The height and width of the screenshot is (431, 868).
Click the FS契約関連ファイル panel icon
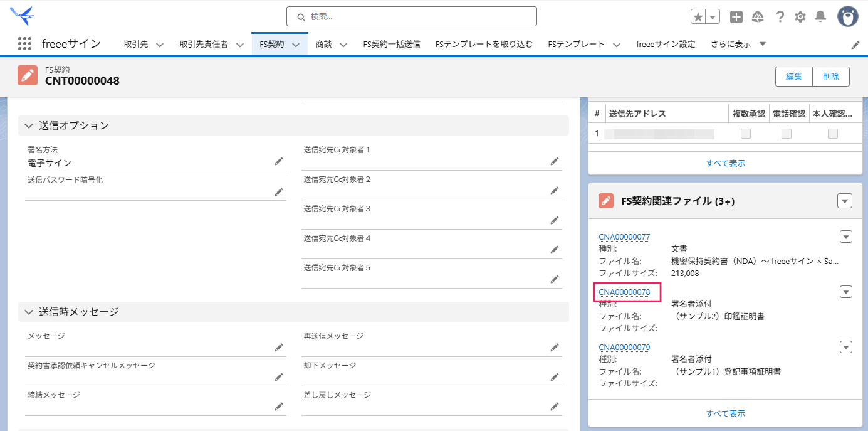[606, 201]
